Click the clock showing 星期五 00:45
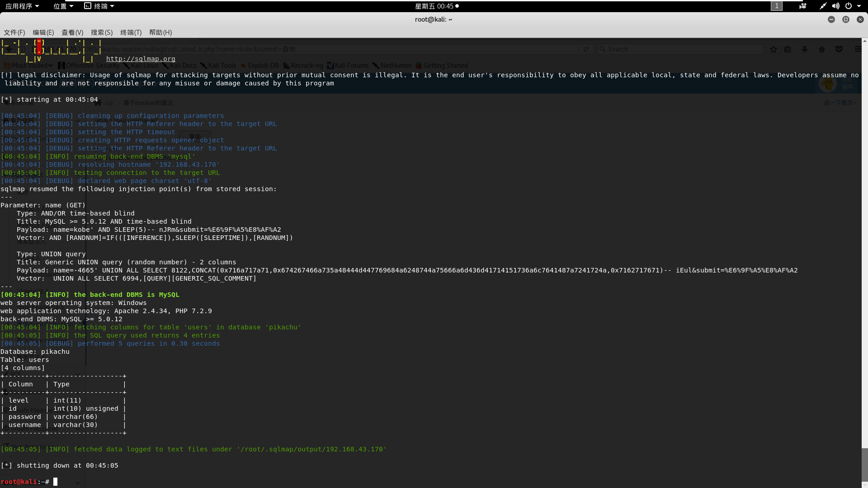The width and height of the screenshot is (868, 488). [x=436, y=6]
